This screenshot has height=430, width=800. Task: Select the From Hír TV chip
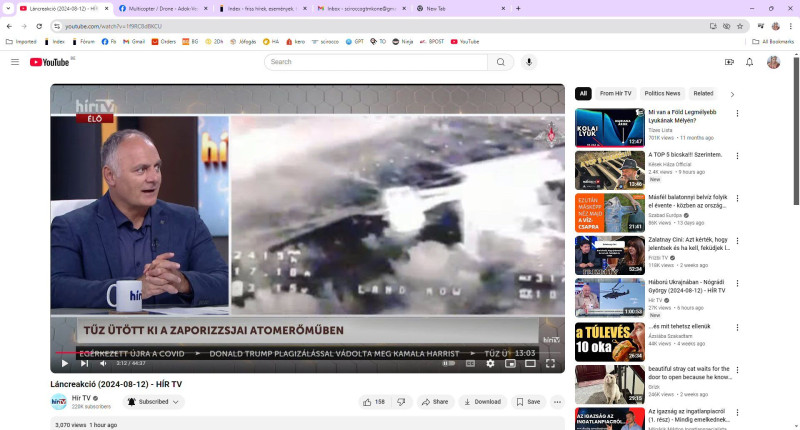click(615, 93)
